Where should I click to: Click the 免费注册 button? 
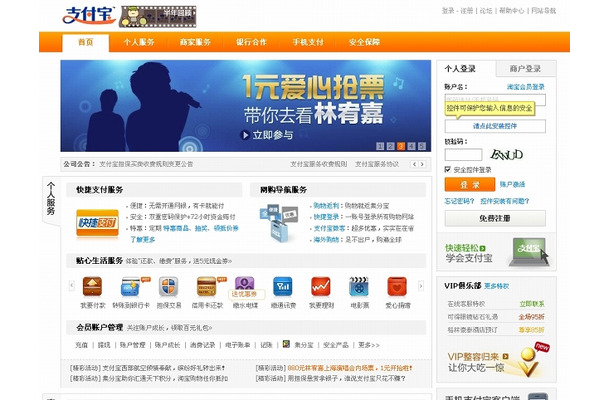coord(495,218)
